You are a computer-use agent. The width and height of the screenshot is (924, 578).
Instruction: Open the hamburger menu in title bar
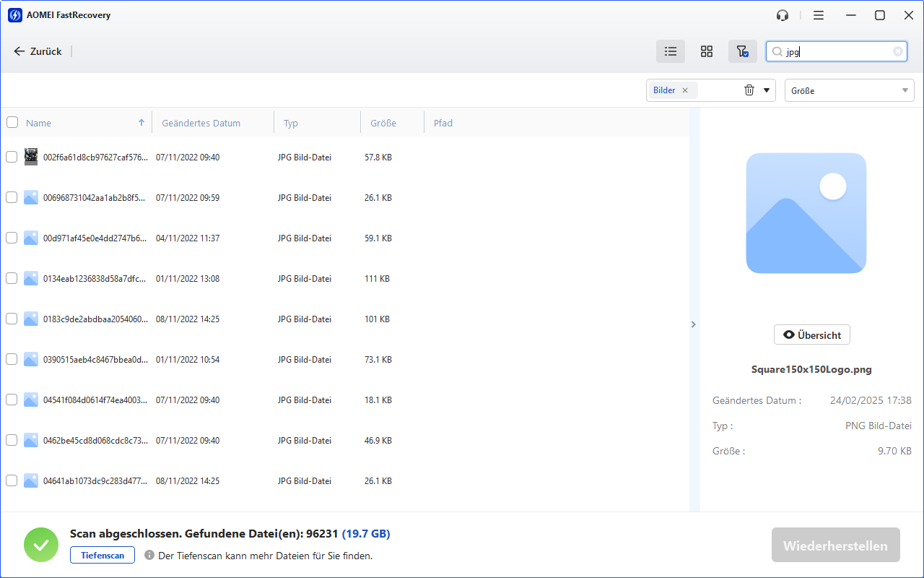pos(819,15)
